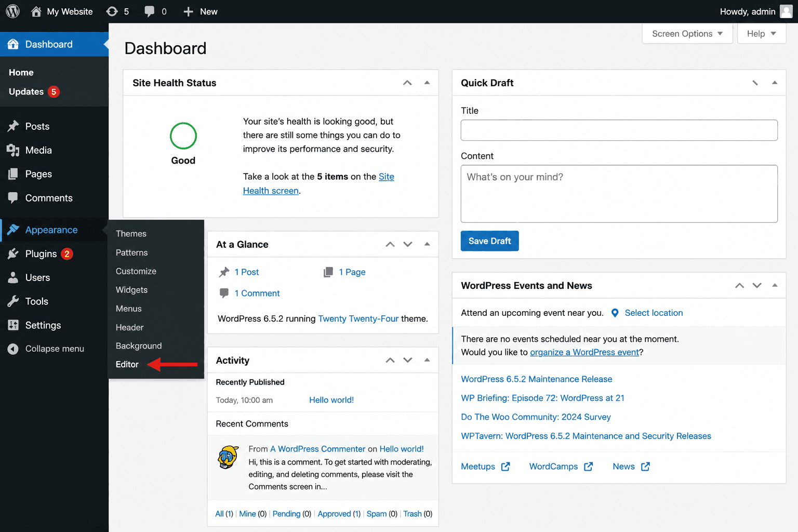Move Site Health Status panel up
The image size is (798, 532).
click(x=407, y=83)
